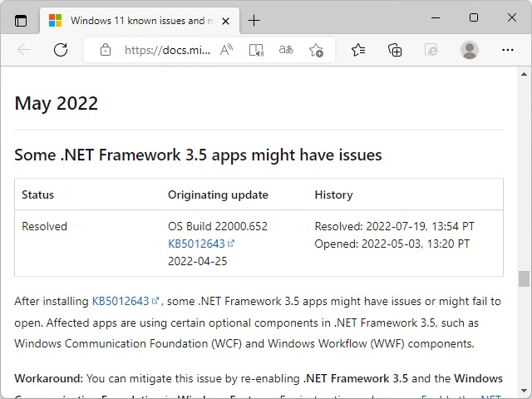532x399 pixels.
Task: Go back to the previous page
Action: click(x=24, y=50)
